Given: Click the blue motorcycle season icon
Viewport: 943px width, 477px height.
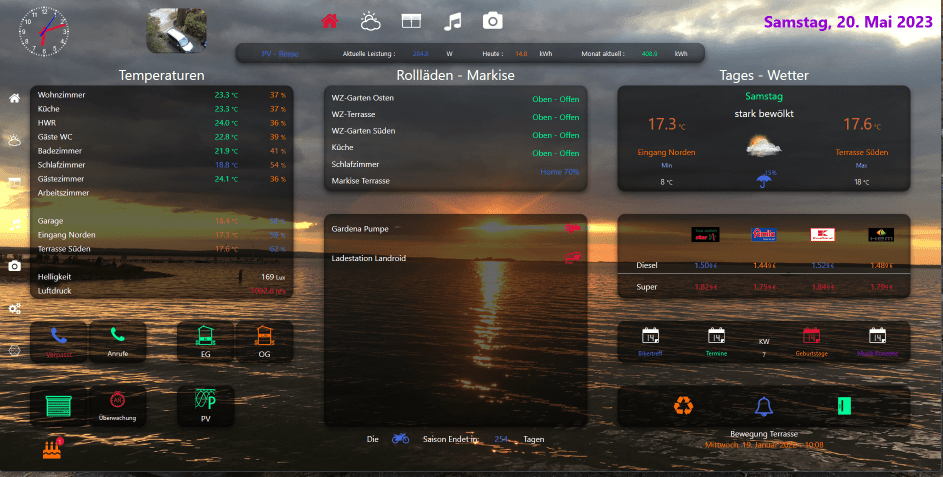Looking at the screenshot, I should point(401,439).
